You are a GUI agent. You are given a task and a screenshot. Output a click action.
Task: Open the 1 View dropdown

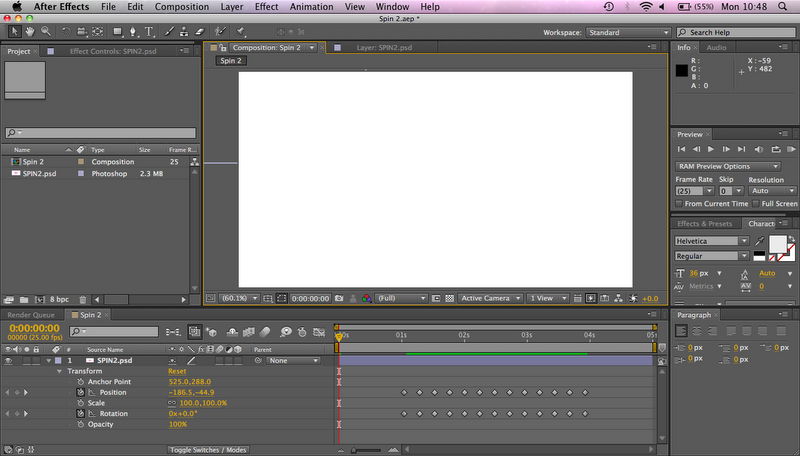547,298
